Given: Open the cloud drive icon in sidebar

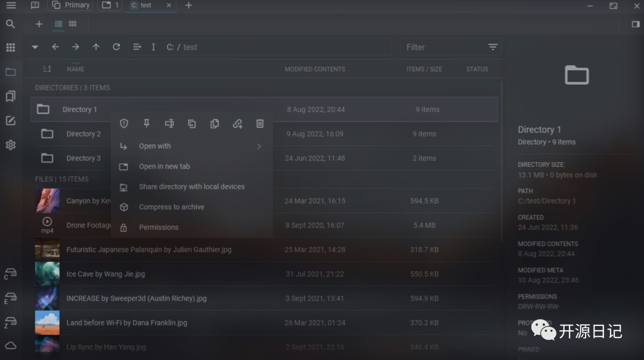Looking at the screenshot, I should [x=11, y=346].
